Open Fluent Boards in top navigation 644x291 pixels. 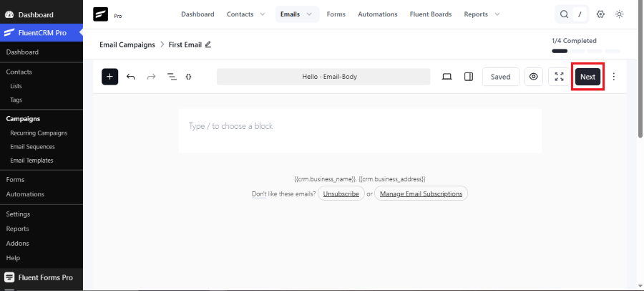coord(431,14)
